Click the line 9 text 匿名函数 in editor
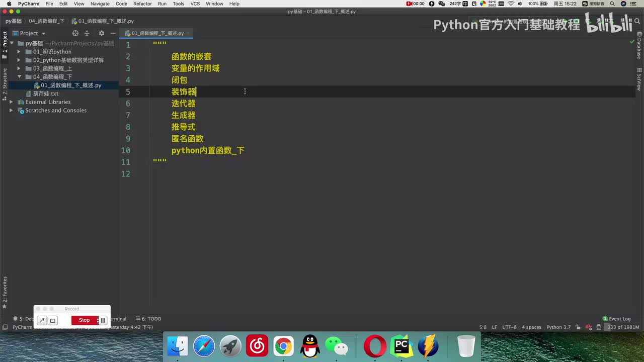Image resolution: width=644 pixels, height=362 pixels. click(187, 139)
